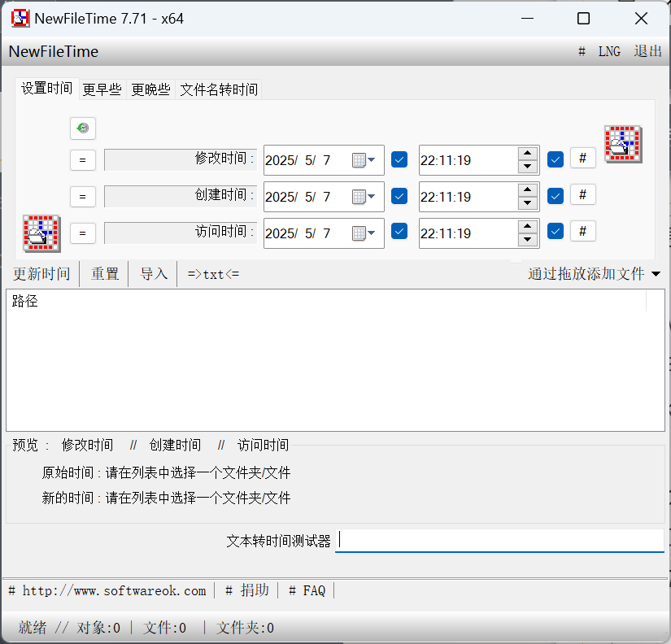Uncheck the date checkbox for 访问时间
The image size is (671, 644).
[x=399, y=233]
